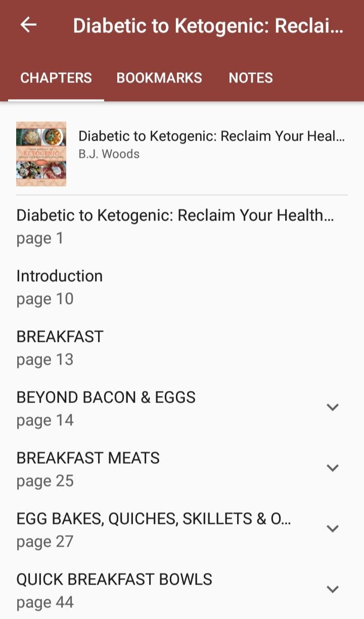Expand the BREAKFAST MEATS subchapters arrow
This screenshot has width=364, height=619.
(x=332, y=468)
